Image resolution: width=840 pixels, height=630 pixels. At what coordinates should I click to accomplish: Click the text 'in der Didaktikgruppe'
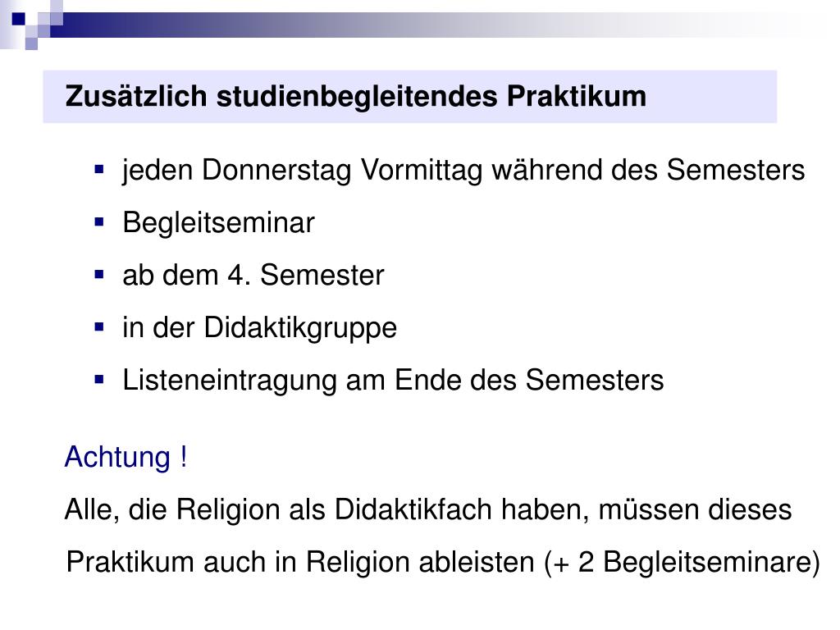(260, 328)
